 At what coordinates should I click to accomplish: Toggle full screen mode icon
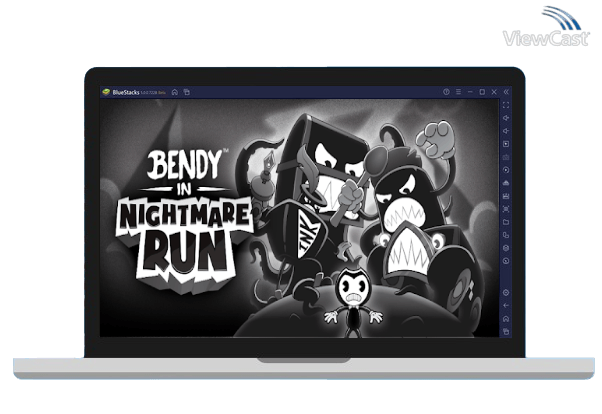pos(506,105)
